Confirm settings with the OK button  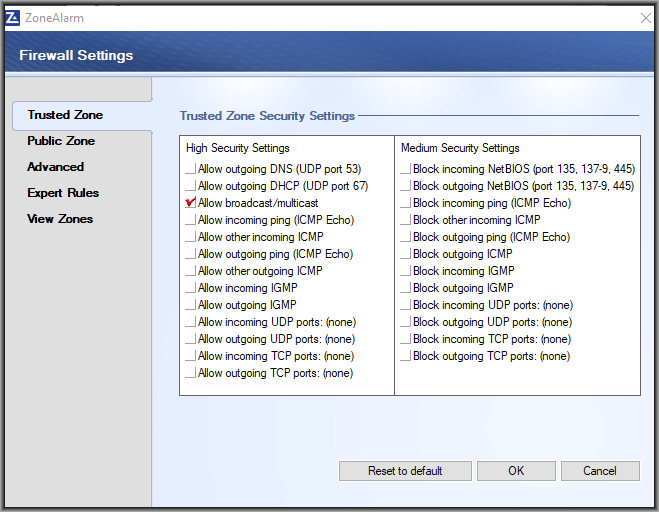(x=516, y=471)
